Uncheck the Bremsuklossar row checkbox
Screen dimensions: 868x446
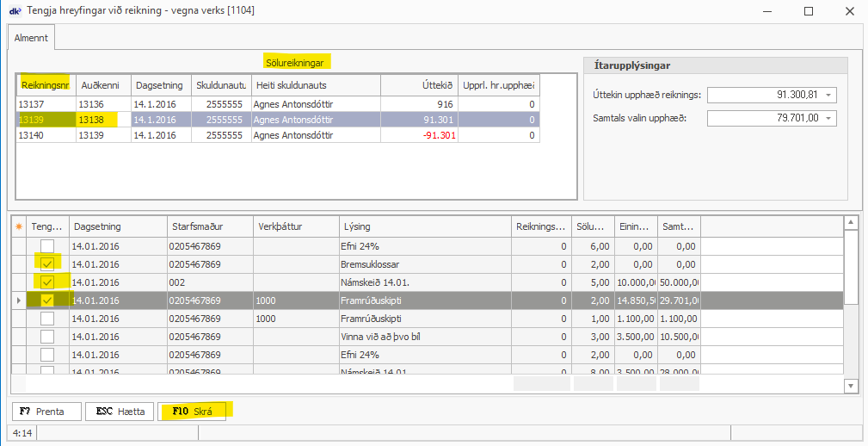point(48,263)
